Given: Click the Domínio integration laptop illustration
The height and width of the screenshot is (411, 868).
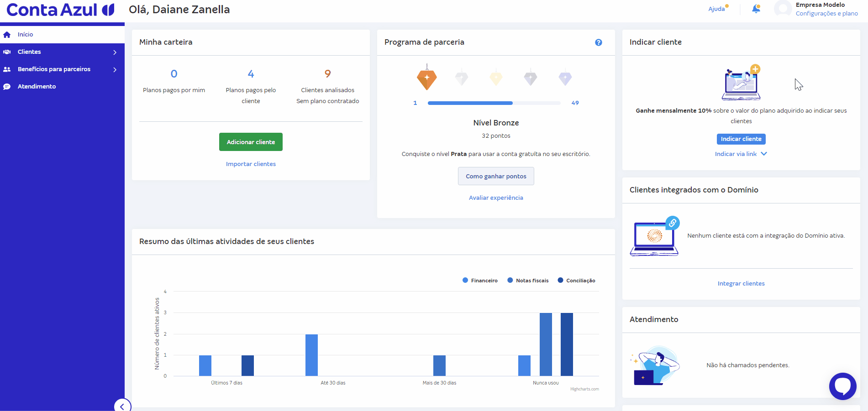Looking at the screenshot, I should point(654,236).
